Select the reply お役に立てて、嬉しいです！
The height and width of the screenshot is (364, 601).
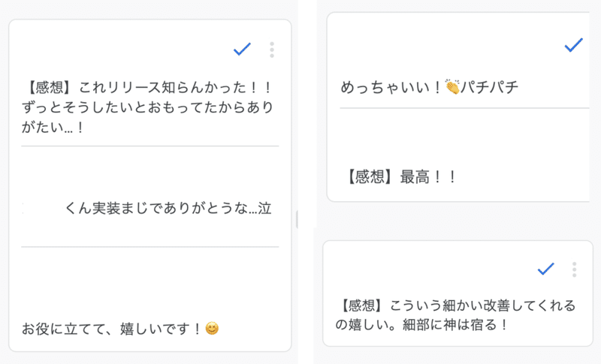point(120,329)
